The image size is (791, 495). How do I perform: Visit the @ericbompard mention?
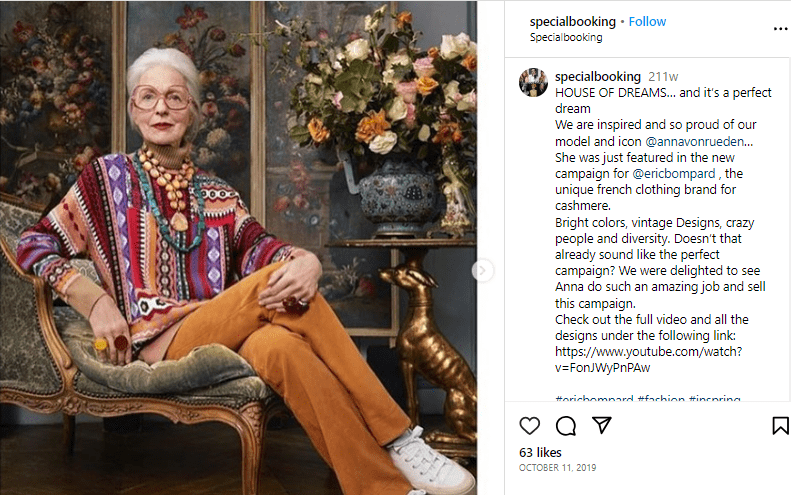coord(673,174)
